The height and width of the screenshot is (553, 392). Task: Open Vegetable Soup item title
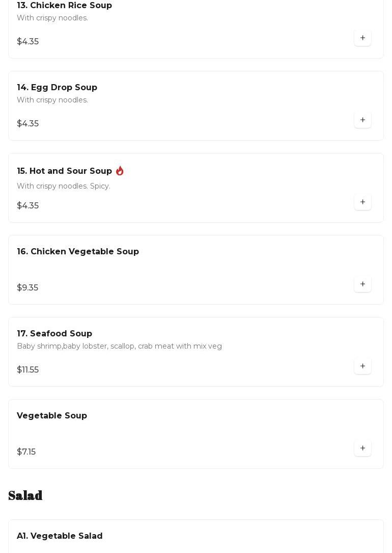pos(52,415)
